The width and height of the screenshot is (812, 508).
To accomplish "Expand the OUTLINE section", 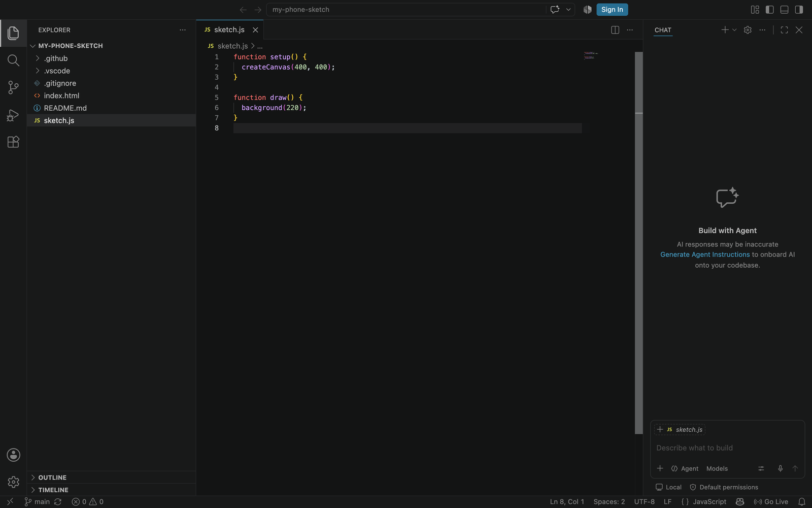I will 111,478.
